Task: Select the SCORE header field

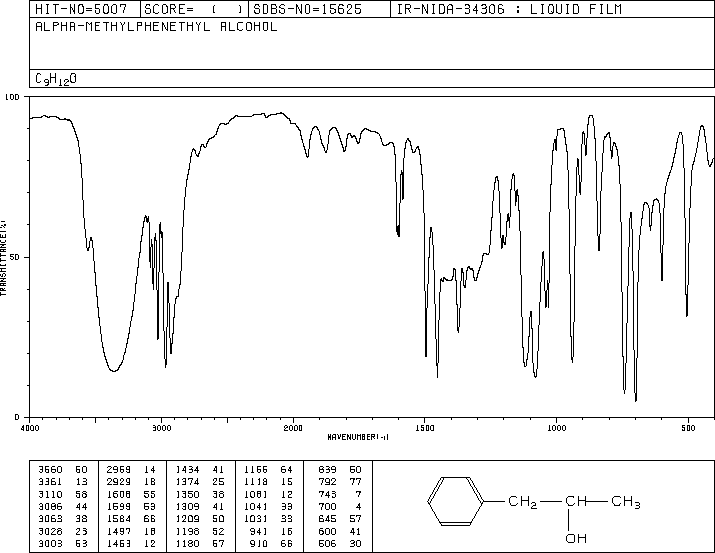Action: point(193,9)
